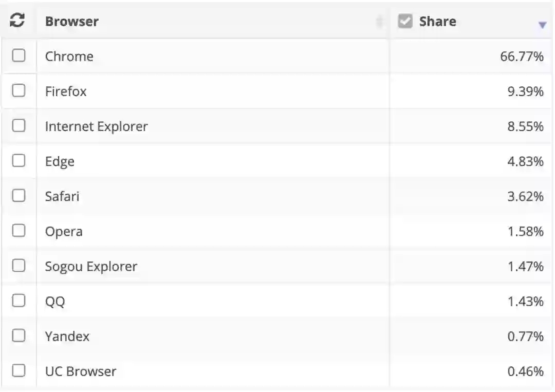Enable the Edge row checkbox
Viewport: 555px width, 392px height.
point(18,161)
